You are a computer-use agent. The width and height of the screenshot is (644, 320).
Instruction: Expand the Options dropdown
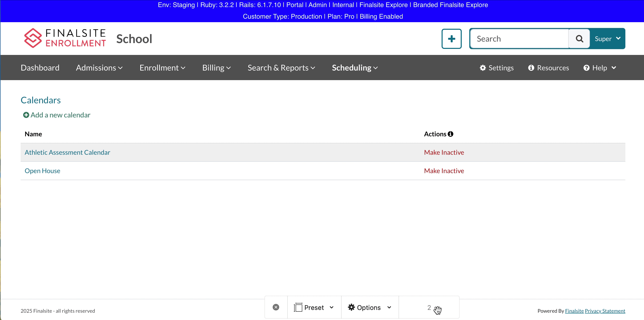click(369, 307)
